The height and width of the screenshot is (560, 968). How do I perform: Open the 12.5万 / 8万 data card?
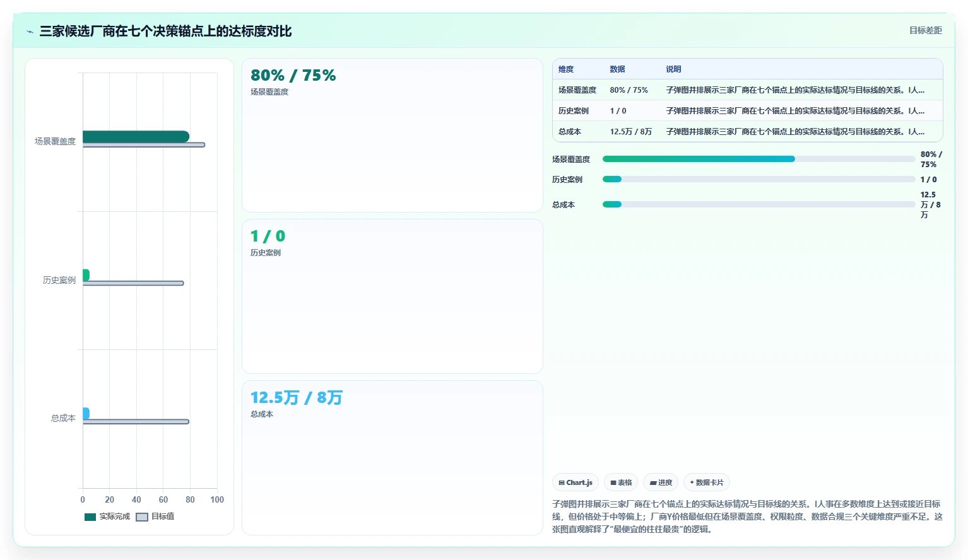point(393,458)
